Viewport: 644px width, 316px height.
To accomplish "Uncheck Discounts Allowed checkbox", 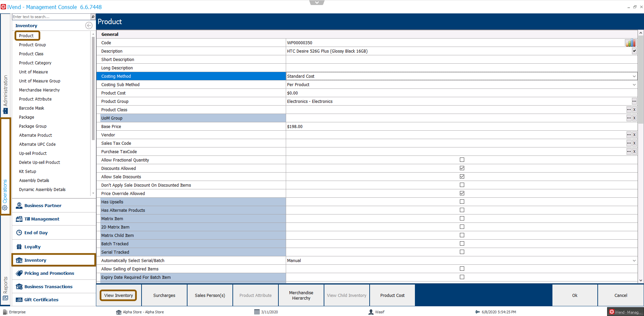I will coord(462,168).
